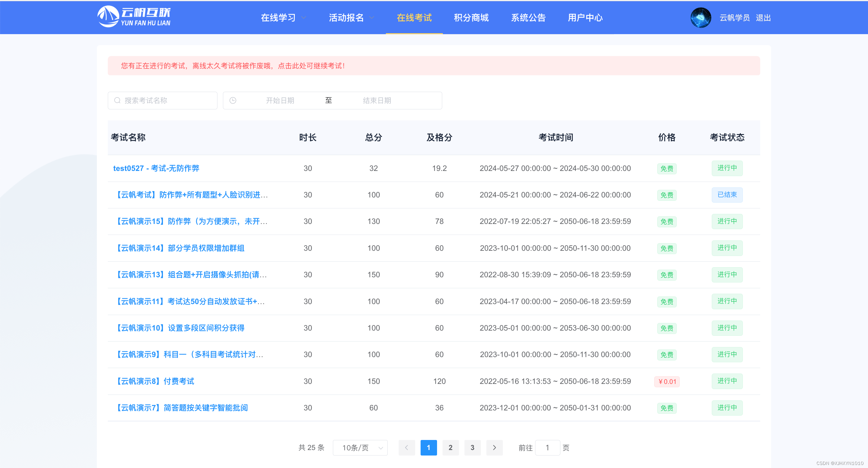Open the 用户中心 menu item
The height and width of the screenshot is (468, 868).
(585, 18)
